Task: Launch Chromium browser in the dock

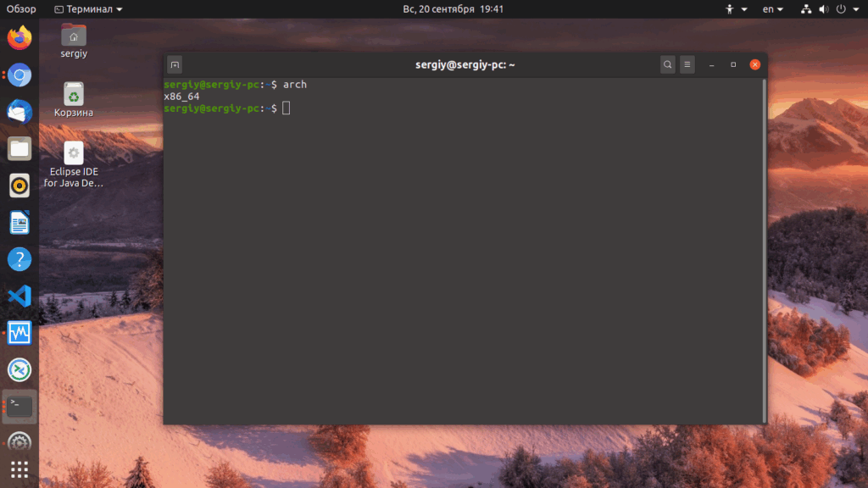Action: 19,75
